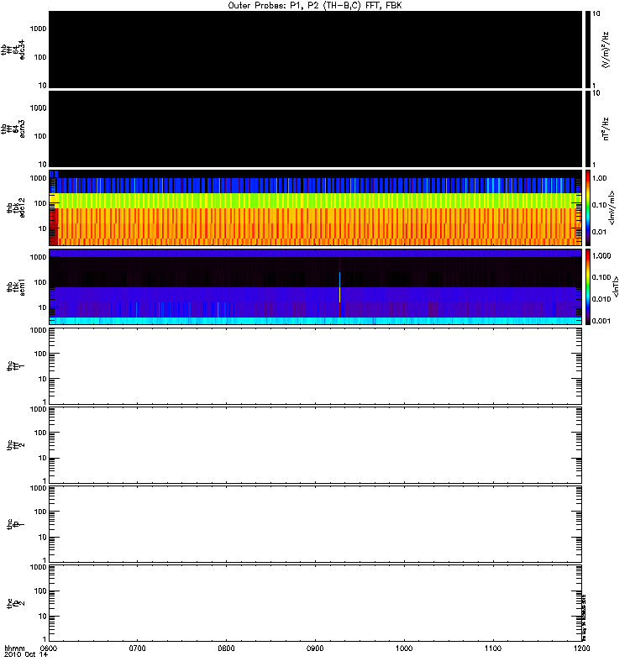Click the "10" y-axis tick of thb fbk scm1 panel

pyautogui.click(x=43, y=307)
